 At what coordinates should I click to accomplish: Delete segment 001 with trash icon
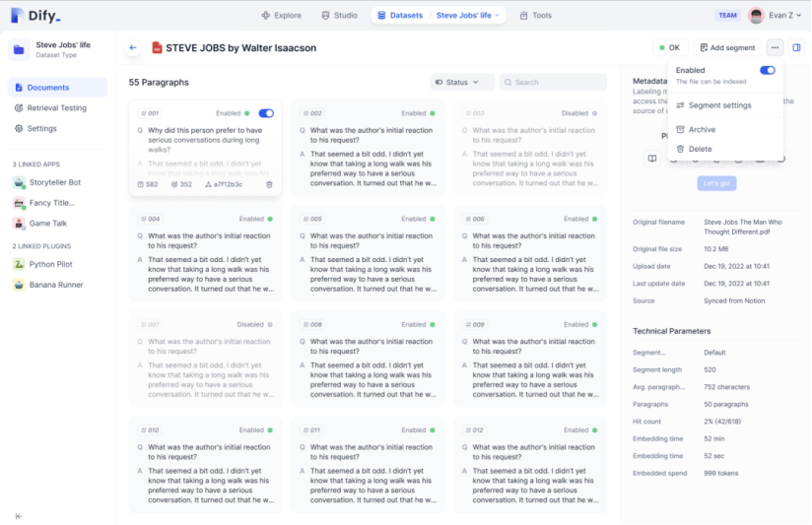(x=269, y=184)
